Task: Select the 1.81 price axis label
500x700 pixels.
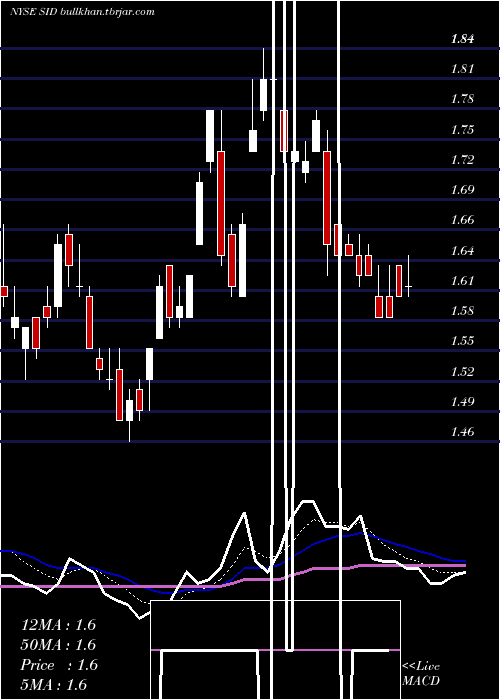Action: 462,69
